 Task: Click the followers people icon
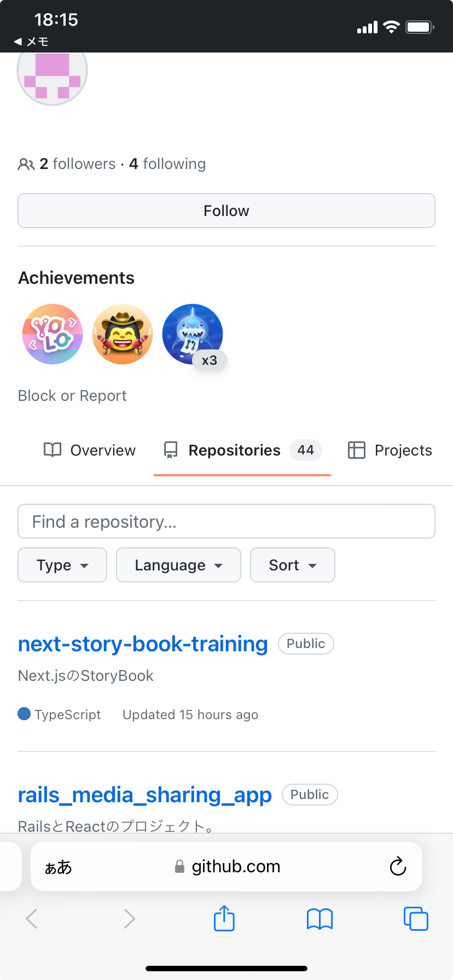click(x=26, y=163)
